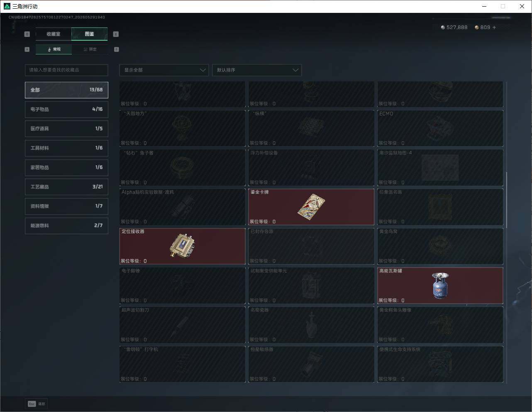The width and height of the screenshot is (532, 412).
Task: Open the 黄金鳄鱼头雕像 statue icon
Action: [x=440, y=325]
